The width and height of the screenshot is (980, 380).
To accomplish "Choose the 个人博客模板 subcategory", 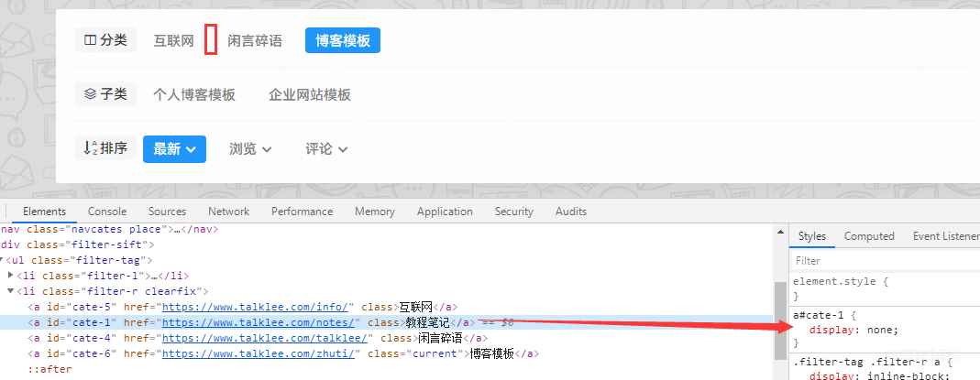I will pos(194,95).
